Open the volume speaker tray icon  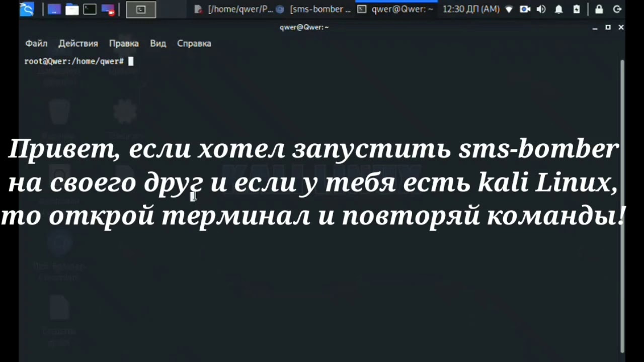point(541,9)
